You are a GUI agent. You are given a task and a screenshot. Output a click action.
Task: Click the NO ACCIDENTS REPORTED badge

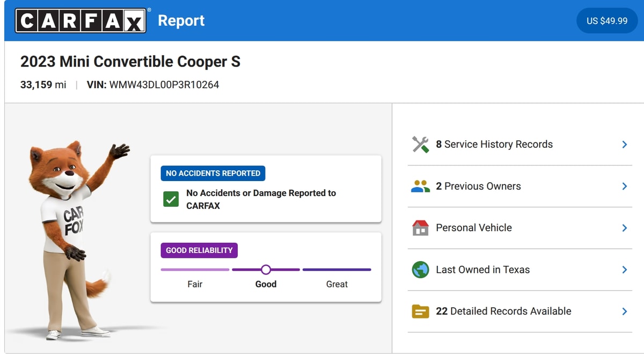point(213,174)
